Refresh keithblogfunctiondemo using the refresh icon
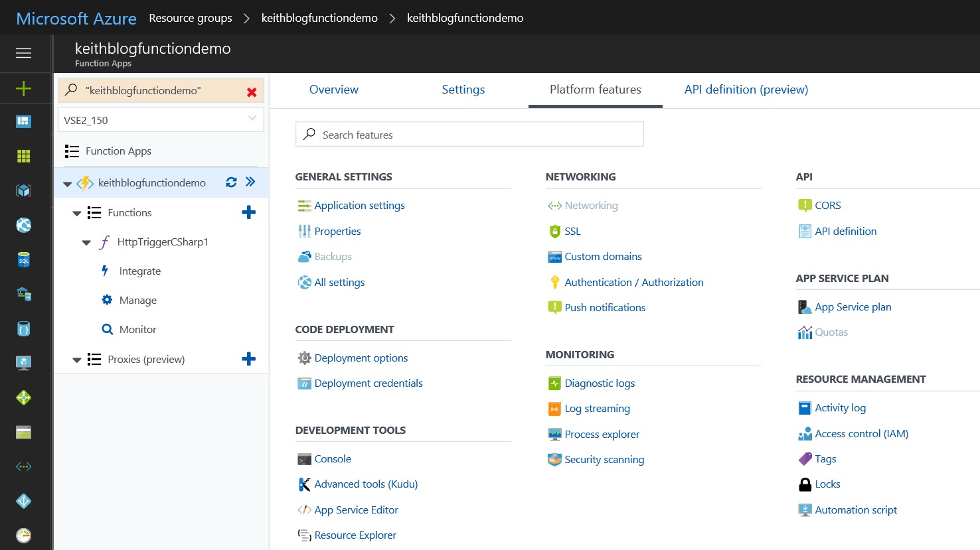The height and width of the screenshot is (550, 980). click(x=230, y=182)
